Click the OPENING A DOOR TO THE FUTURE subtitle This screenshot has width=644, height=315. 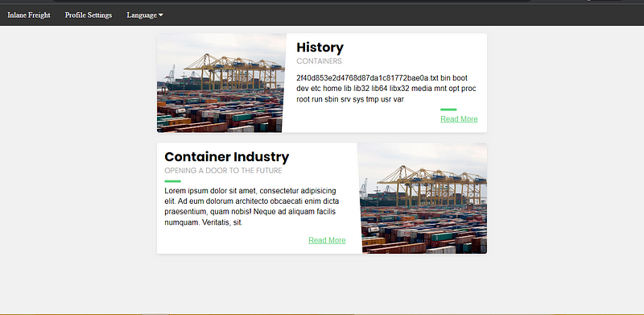223,171
